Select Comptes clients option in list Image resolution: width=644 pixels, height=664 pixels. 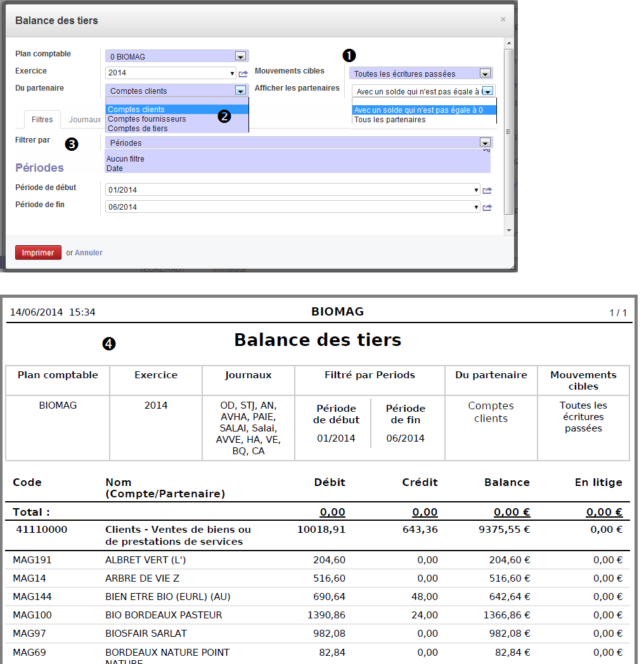(x=177, y=109)
